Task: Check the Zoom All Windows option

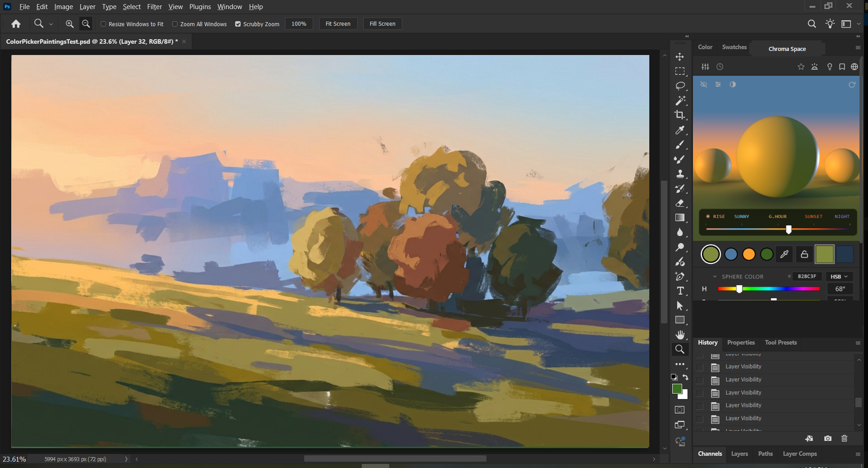Action: (x=175, y=24)
